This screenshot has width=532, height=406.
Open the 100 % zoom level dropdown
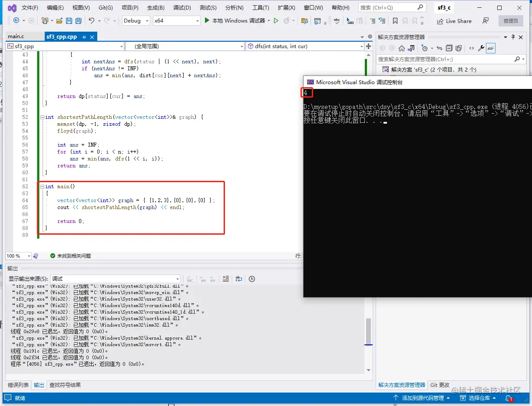(18, 256)
